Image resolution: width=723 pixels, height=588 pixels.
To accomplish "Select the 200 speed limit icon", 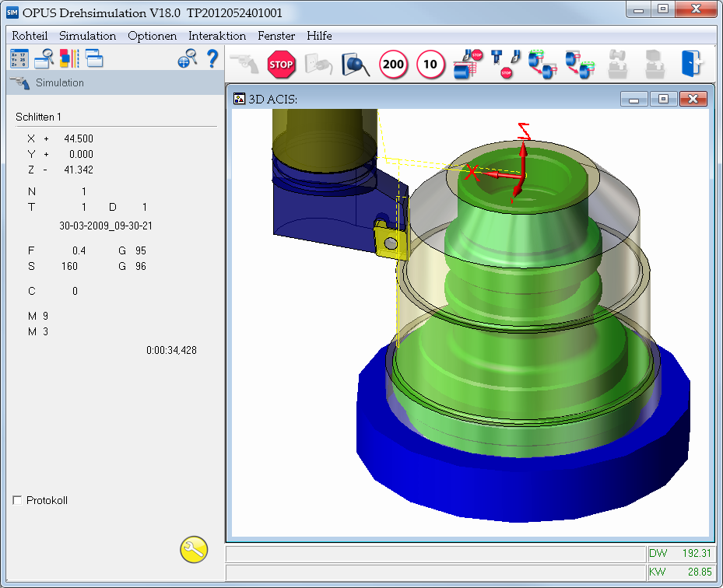I will click(x=393, y=65).
